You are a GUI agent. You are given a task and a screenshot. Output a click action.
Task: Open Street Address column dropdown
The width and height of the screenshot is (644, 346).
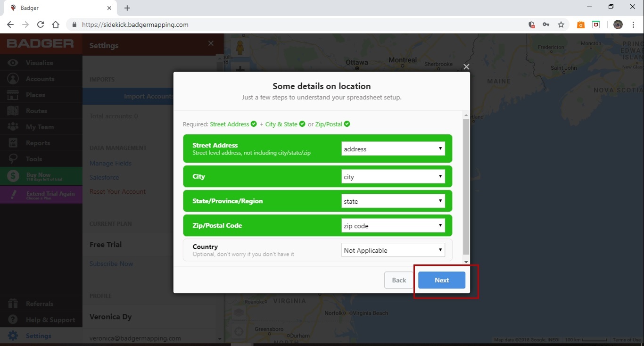pyautogui.click(x=393, y=149)
